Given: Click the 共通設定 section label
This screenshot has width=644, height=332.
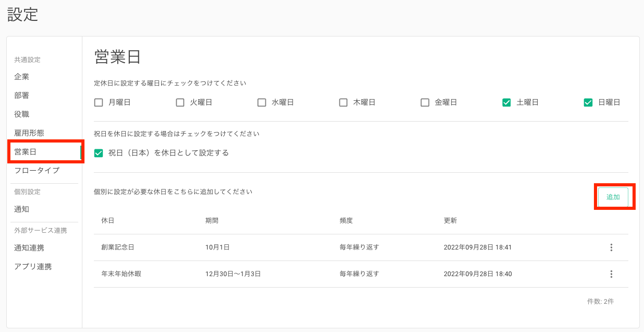Looking at the screenshot, I should pos(27,60).
